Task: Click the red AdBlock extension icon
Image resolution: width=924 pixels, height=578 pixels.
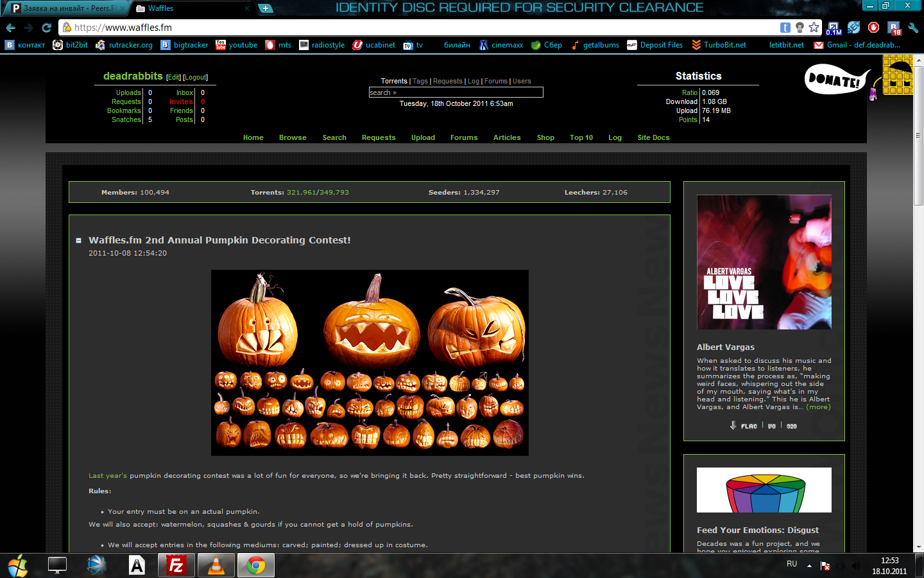Action: [x=873, y=27]
